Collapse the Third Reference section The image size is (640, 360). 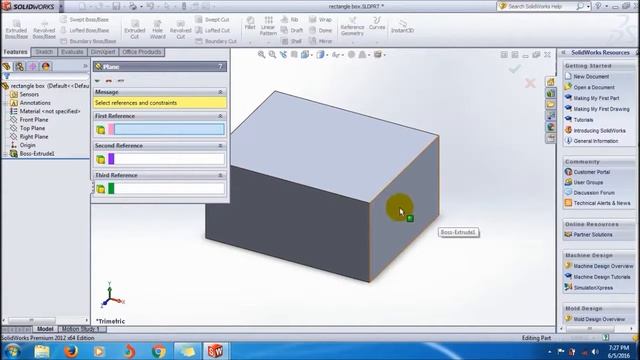click(220, 175)
